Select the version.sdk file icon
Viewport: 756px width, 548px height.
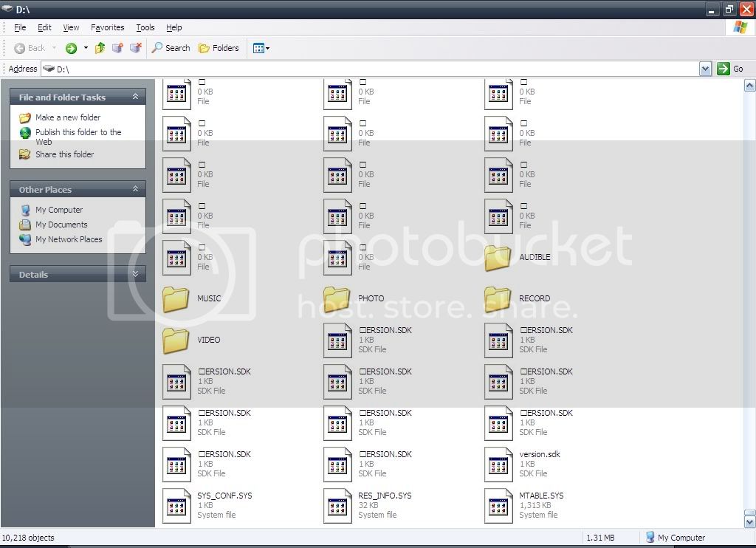tap(498, 465)
